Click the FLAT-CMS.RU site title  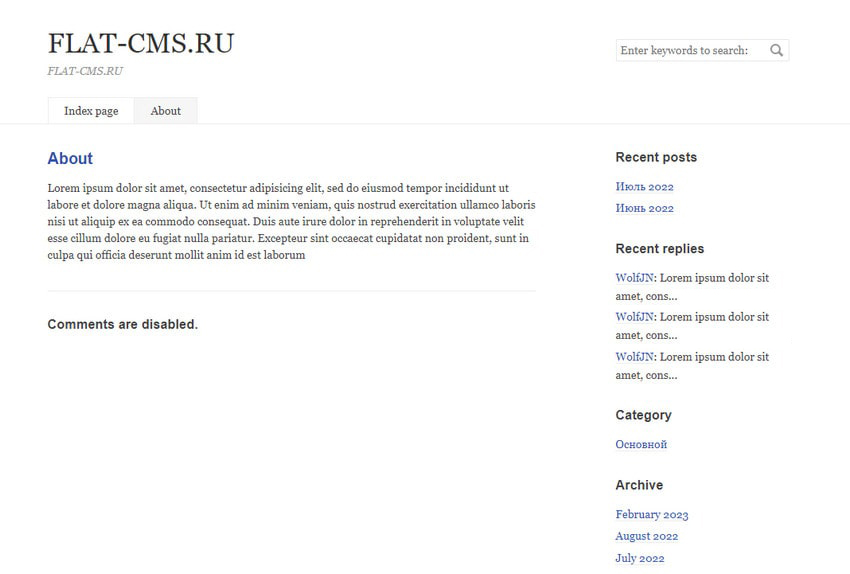(x=141, y=43)
